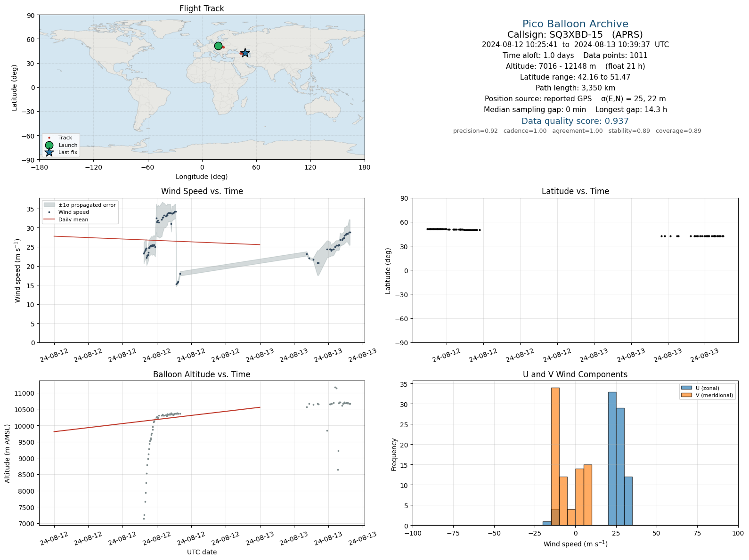The width and height of the screenshot is (749, 560).
Task: Click the Pico Balloon Archive heading
Action: 575,24
